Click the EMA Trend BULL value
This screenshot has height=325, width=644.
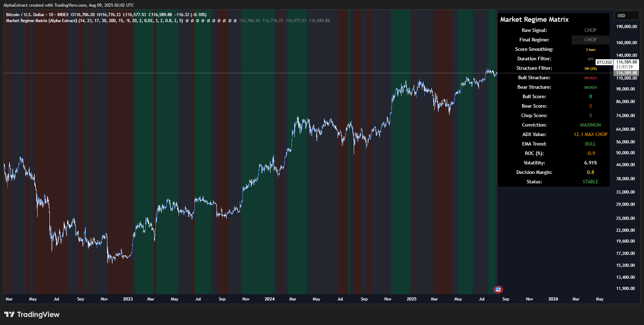click(x=590, y=144)
